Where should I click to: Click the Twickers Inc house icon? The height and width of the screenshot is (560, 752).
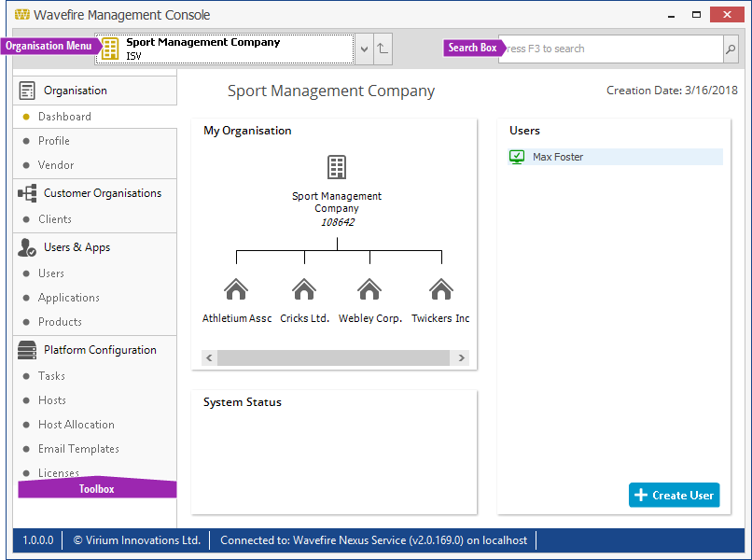pyautogui.click(x=441, y=289)
